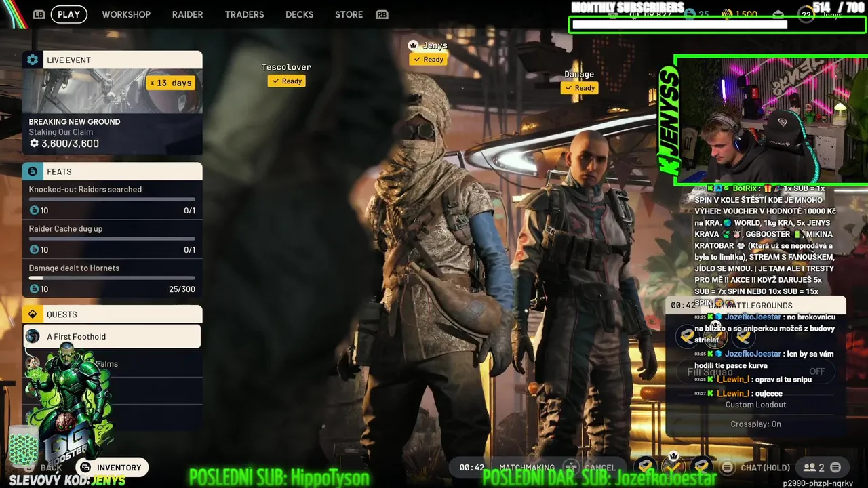Click Knocked-out Raiders searched progress bar
The image size is (868, 488).
click(x=112, y=199)
